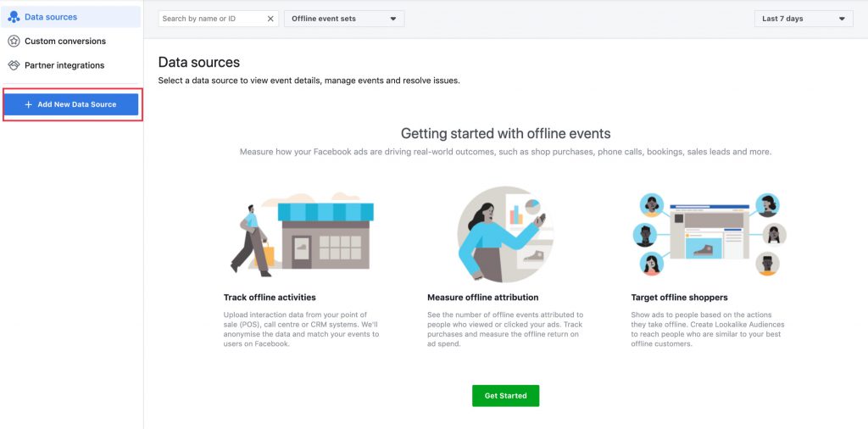Image resolution: width=868 pixels, height=429 pixels.
Task: Select the Track offline activities heading
Action: (x=270, y=298)
